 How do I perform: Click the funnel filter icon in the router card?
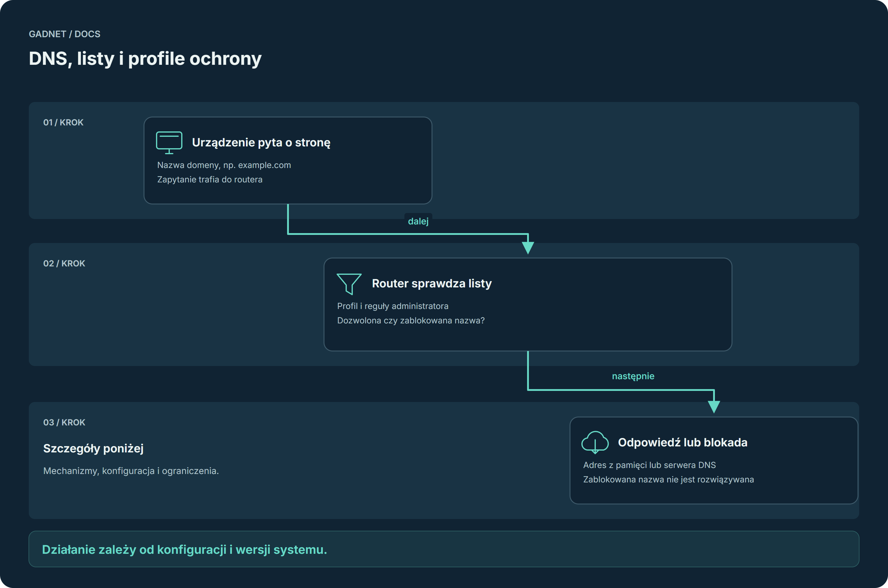[349, 284]
